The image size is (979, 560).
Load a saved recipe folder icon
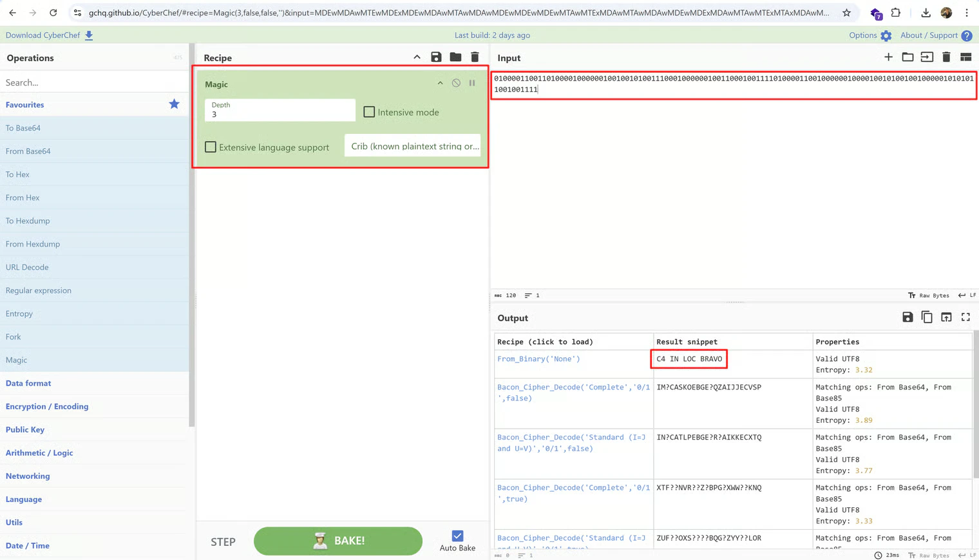tap(455, 57)
